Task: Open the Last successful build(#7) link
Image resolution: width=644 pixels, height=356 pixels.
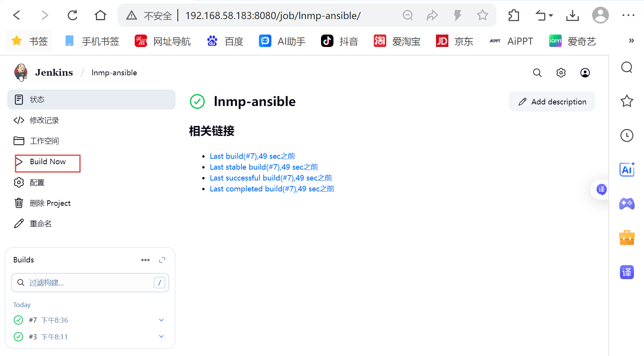Action: click(x=271, y=178)
